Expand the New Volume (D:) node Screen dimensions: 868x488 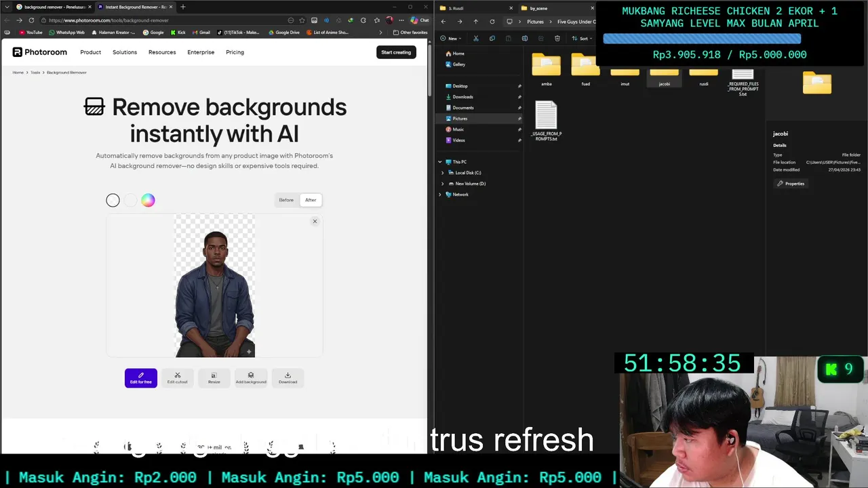click(x=443, y=184)
